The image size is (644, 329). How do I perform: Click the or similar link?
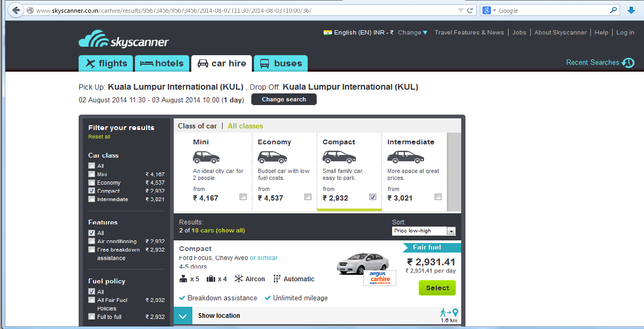(264, 258)
